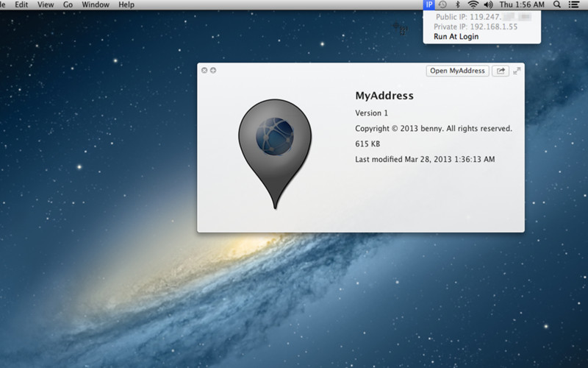Click the Version 1 text
This screenshot has width=588, height=368.
pyautogui.click(x=372, y=113)
